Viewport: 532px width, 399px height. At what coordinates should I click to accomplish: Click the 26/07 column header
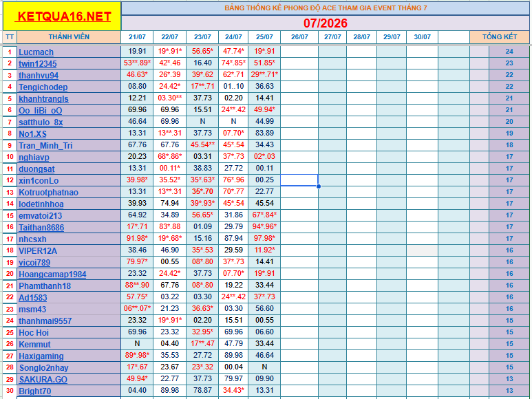(299, 37)
